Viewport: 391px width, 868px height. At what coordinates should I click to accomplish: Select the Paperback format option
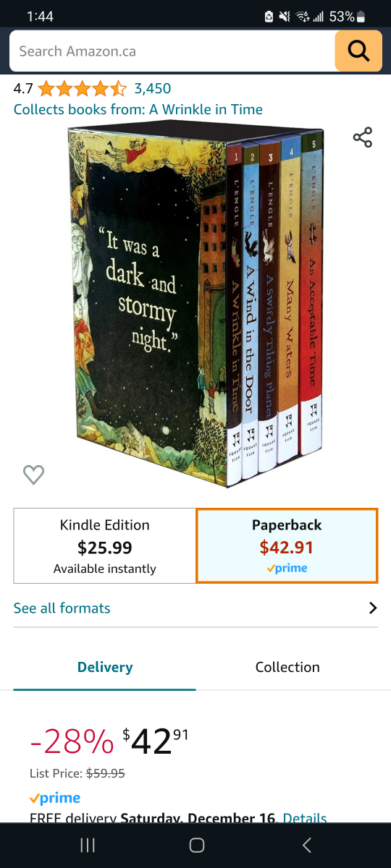point(287,546)
